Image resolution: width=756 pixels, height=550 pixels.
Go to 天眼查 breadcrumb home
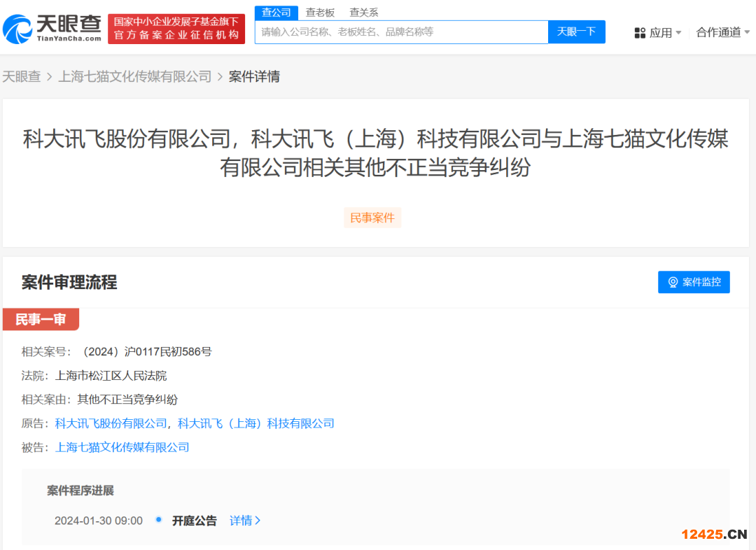pyautogui.click(x=21, y=76)
